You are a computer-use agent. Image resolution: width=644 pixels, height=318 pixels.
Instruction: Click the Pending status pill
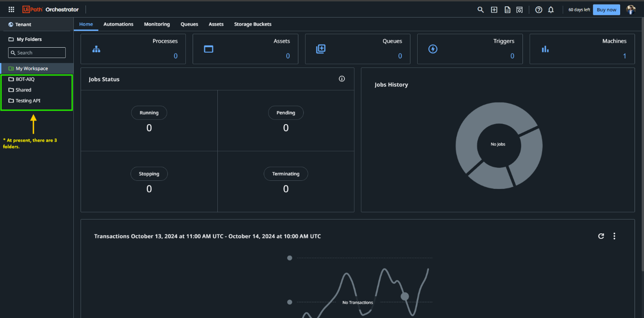(x=286, y=113)
